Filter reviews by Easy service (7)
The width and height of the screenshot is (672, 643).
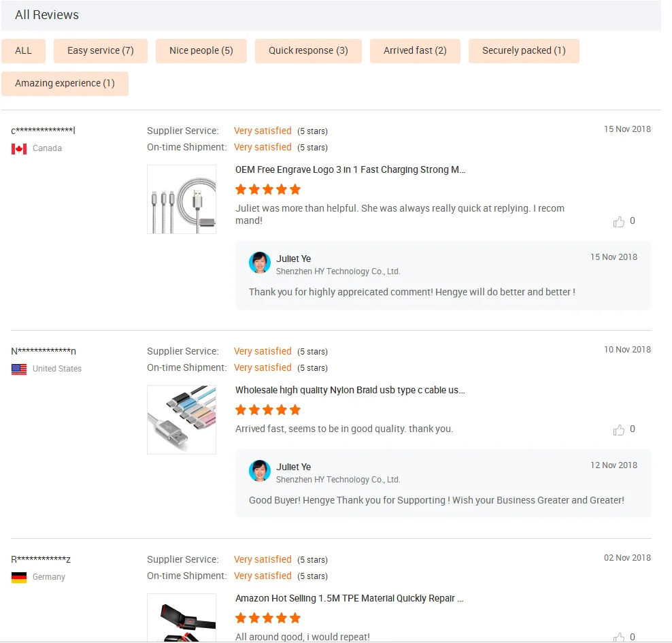[100, 50]
